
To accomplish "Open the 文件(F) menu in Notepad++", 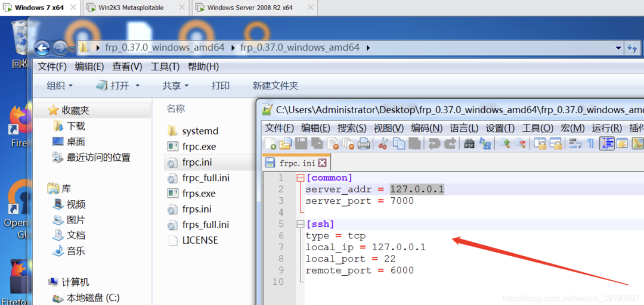I will tap(279, 128).
